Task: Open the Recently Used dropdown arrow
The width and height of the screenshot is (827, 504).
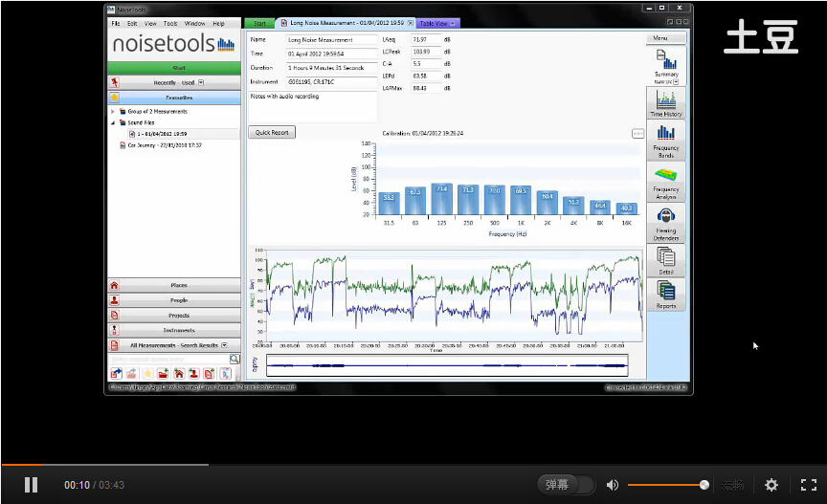Action: pos(201,83)
